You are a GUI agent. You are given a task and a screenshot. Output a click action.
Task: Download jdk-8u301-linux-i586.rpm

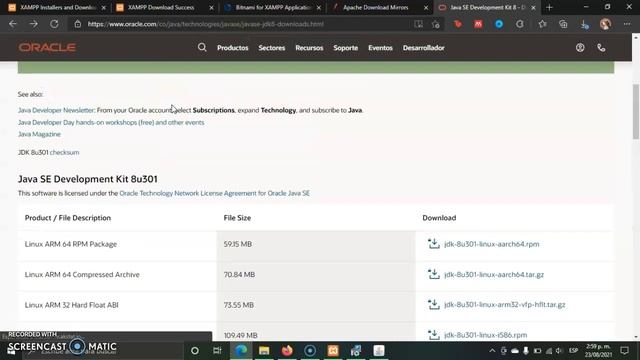485,335
